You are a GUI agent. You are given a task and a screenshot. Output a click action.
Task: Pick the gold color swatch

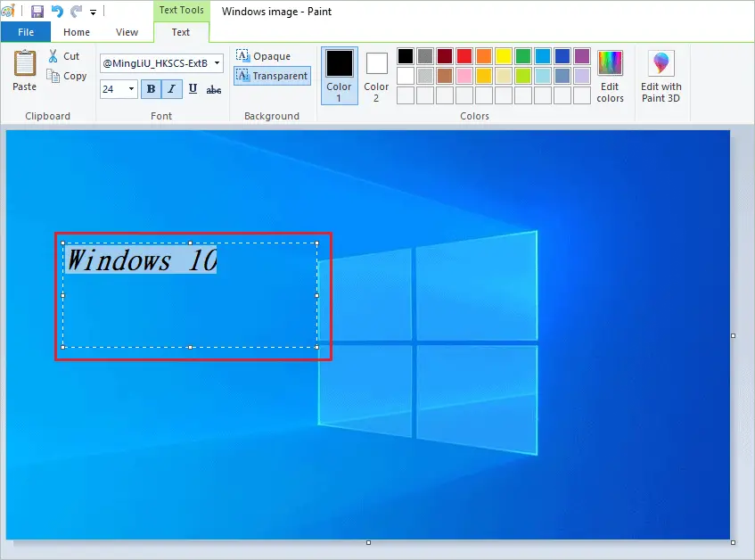pos(484,76)
